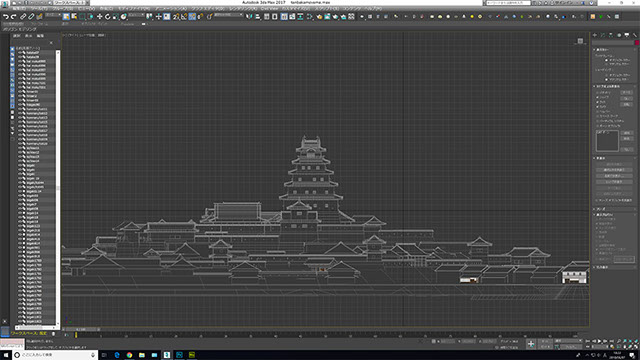Activate the Select and Scale tool
This screenshot has width=640, height=360.
coord(116,17)
